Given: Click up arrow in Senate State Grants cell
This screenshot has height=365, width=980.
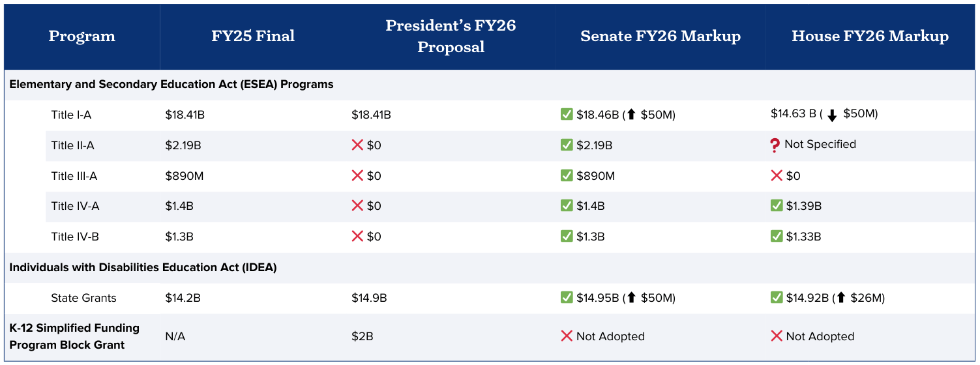Looking at the screenshot, I should [x=631, y=298].
